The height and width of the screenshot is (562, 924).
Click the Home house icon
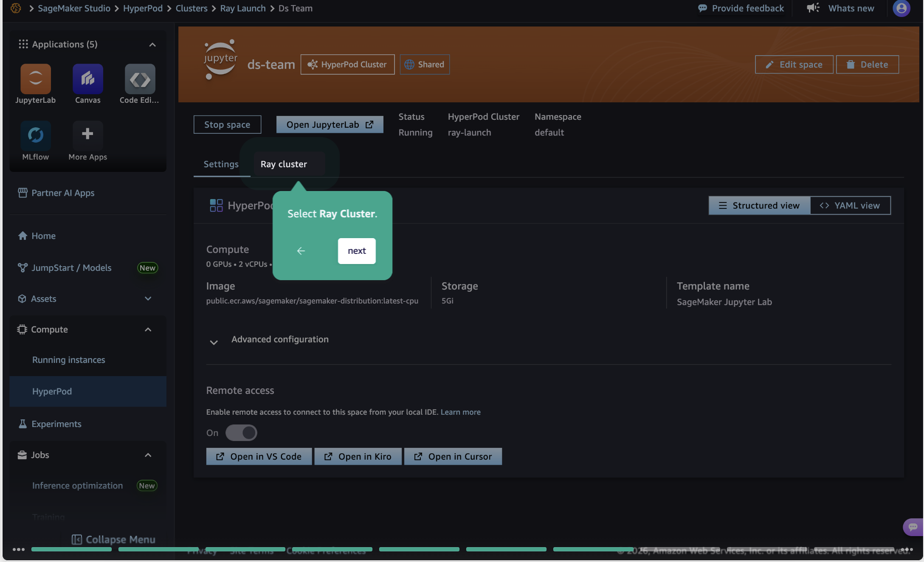(x=23, y=236)
